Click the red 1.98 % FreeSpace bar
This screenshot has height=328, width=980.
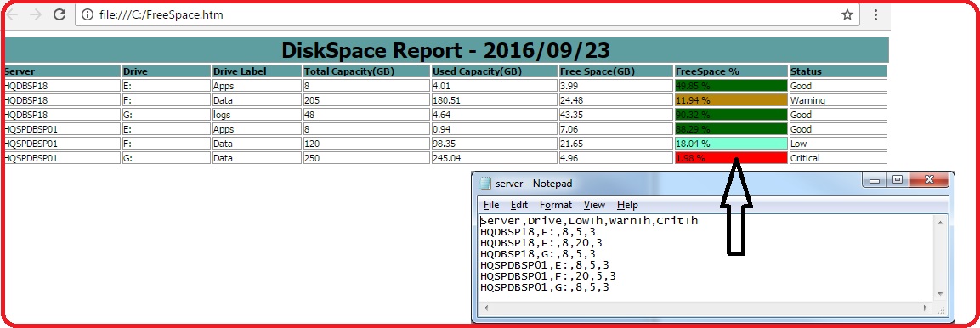[x=731, y=158]
